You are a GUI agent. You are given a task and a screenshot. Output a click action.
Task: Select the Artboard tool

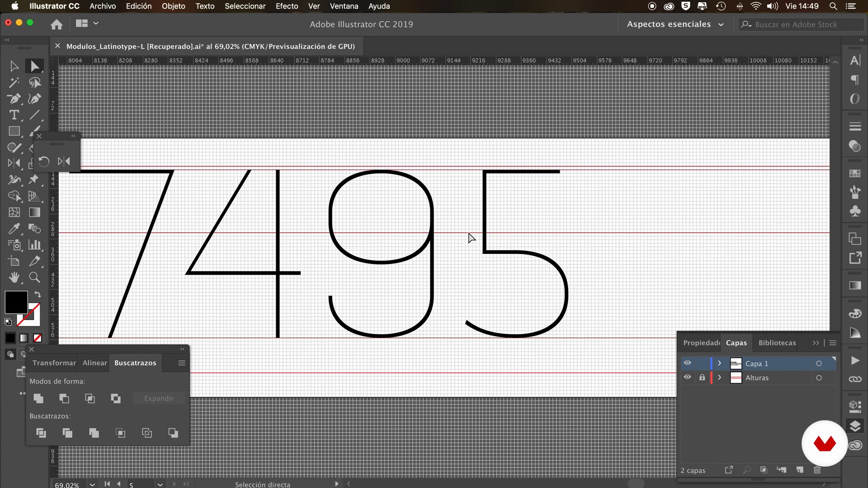point(14,261)
